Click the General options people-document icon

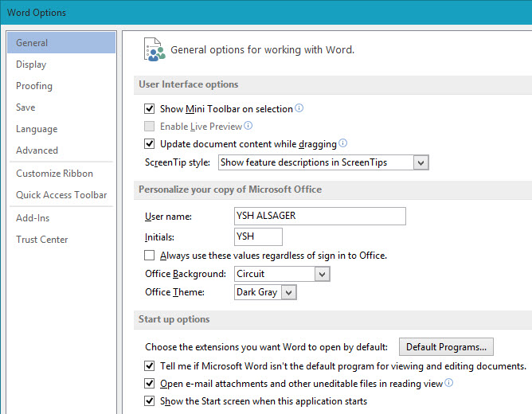155,49
